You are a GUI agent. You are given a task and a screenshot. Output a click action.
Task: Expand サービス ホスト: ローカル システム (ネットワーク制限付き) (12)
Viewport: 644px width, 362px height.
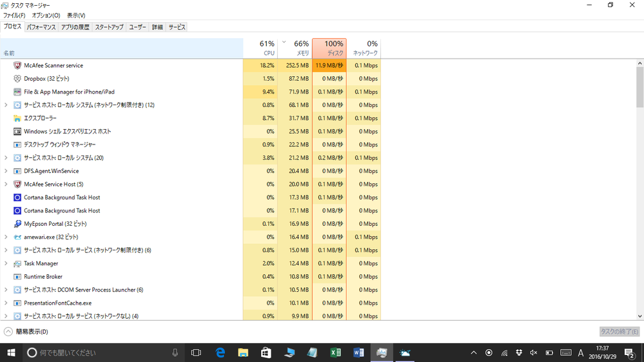pos(6,105)
